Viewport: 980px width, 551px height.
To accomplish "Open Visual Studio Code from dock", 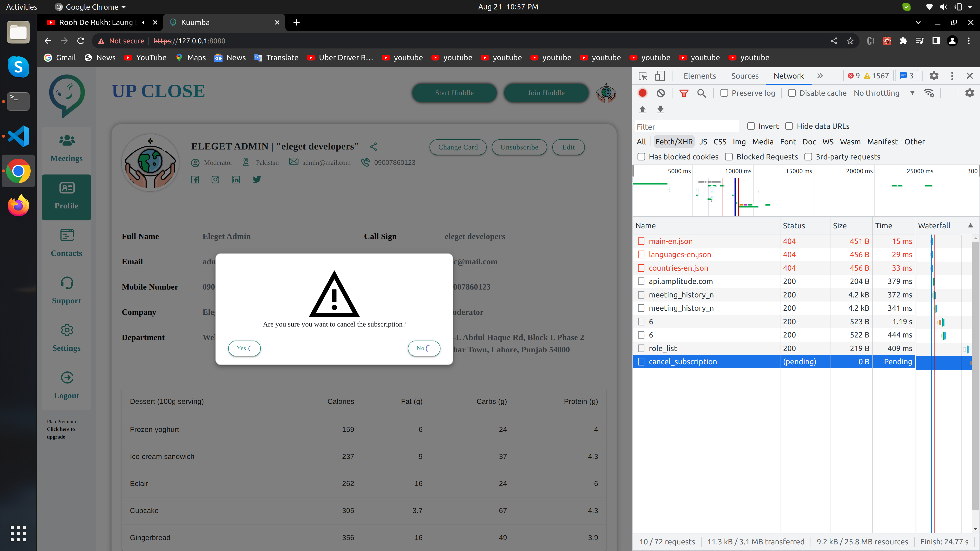I will coord(18,136).
